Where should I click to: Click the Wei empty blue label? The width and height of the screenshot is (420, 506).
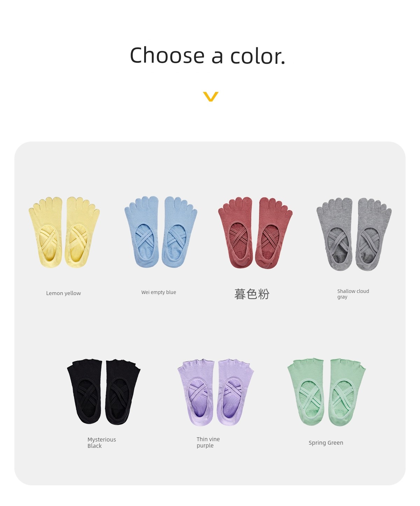pyautogui.click(x=159, y=292)
